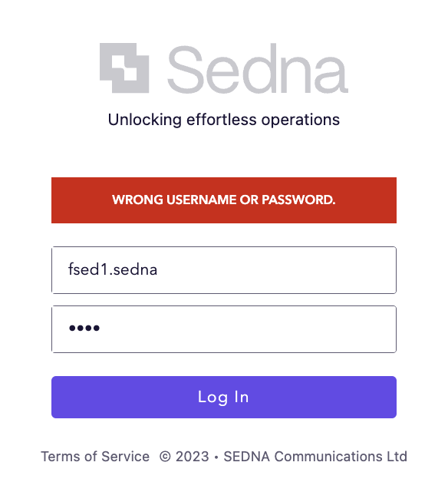This screenshot has height=482, width=448.
Task: Click the word WRONG in the red error alert
Action: [137, 200]
